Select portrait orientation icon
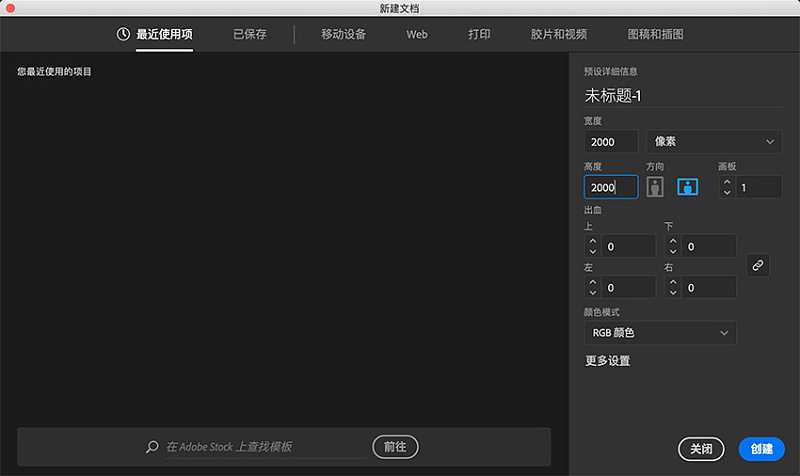This screenshot has height=476, width=800. pyautogui.click(x=655, y=187)
